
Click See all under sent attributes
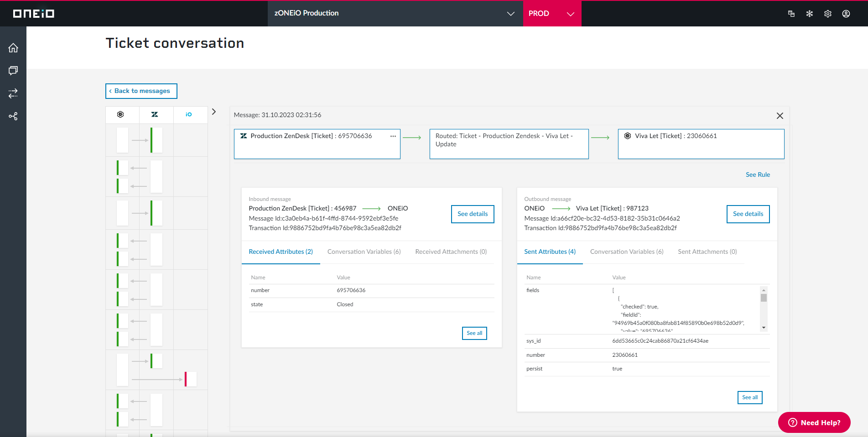click(x=750, y=397)
